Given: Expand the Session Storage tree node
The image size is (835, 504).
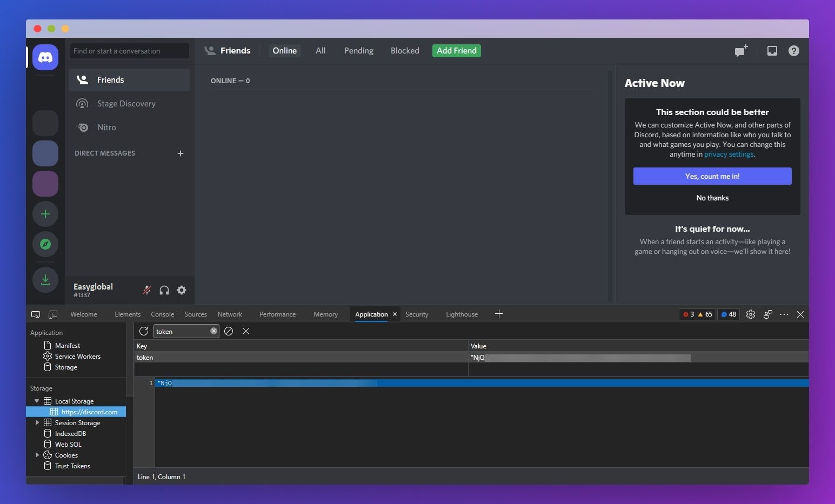Looking at the screenshot, I should (x=37, y=422).
